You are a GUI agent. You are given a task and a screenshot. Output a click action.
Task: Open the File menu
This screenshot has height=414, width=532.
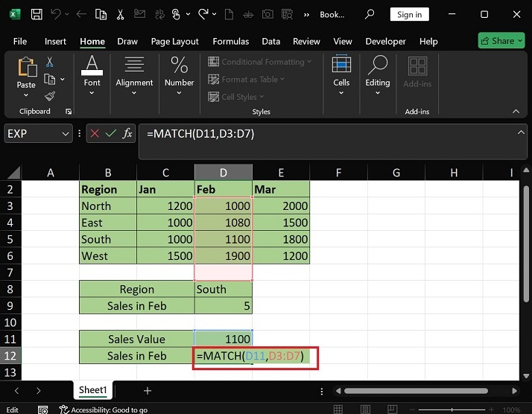pos(20,42)
